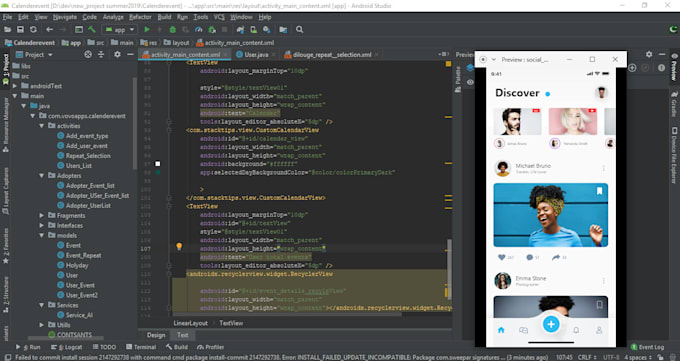This screenshot has width=680, height=361.
Task: Run the app with the green play icon
Action: pos(147,30)
